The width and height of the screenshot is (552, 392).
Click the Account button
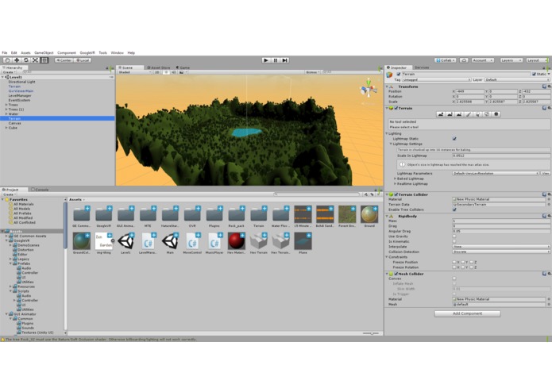click(483, 60)
